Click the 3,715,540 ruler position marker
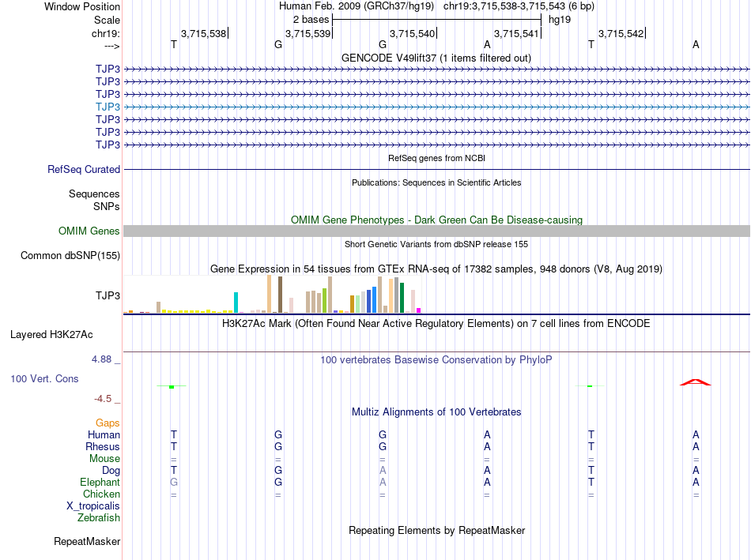 pyautogui.click(x=413, y=33)
